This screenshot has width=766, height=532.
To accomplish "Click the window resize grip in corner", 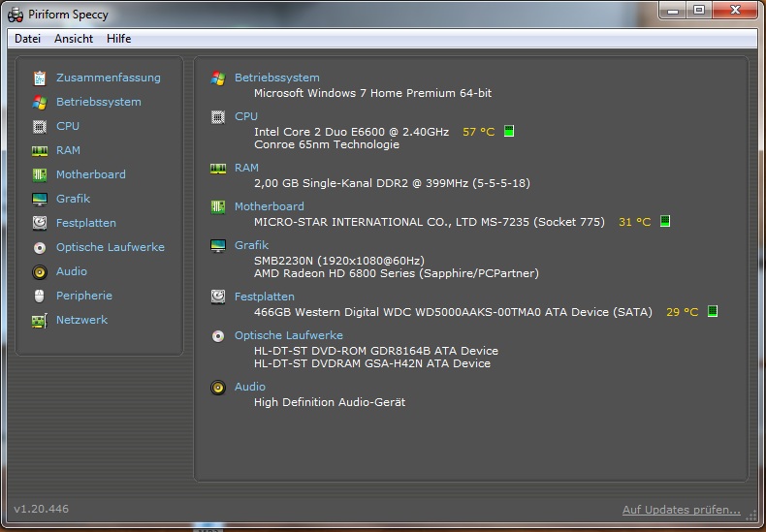I will pos(750,516).
